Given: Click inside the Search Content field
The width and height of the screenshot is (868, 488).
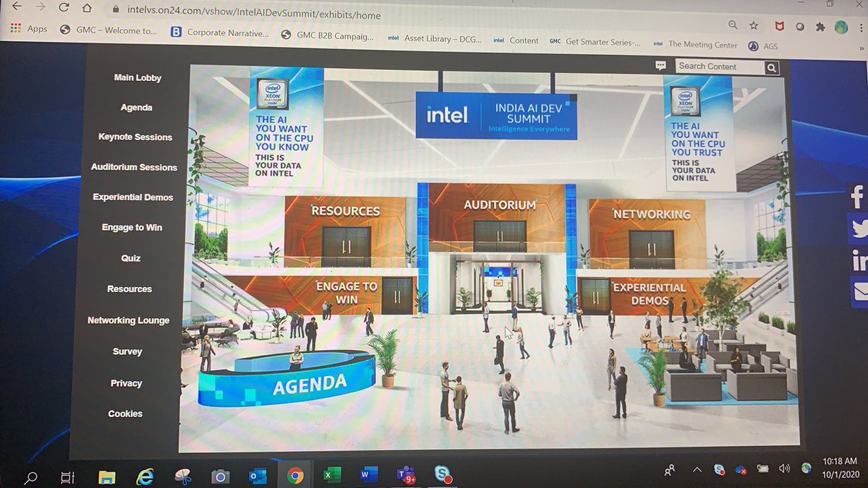Looking at the screenshot, I should 720,67.
